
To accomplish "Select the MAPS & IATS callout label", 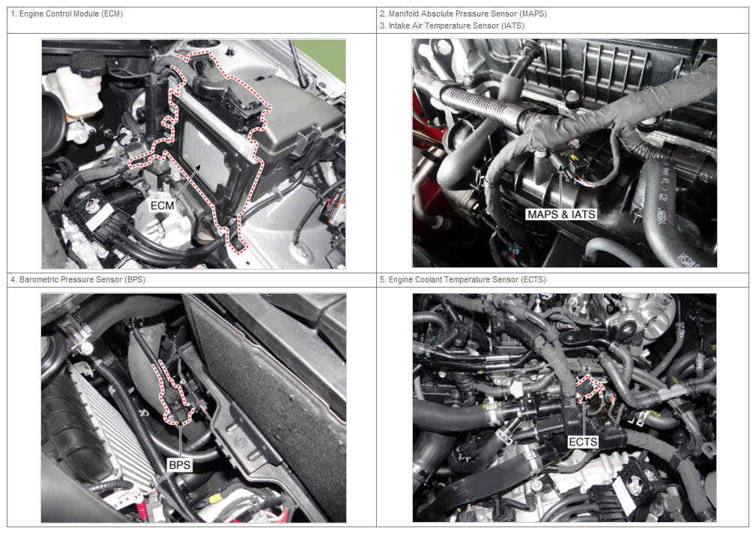I will click(x=560, y=214).
